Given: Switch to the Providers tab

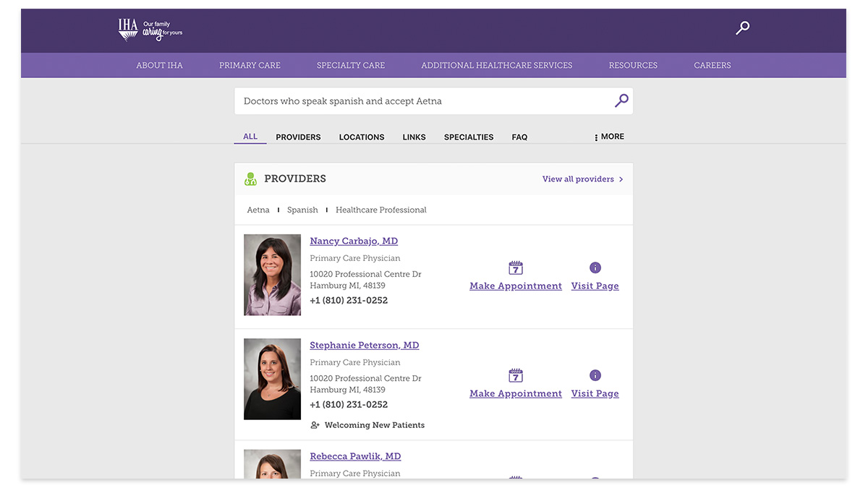Looking at the screenshot, I should point(298,137).
